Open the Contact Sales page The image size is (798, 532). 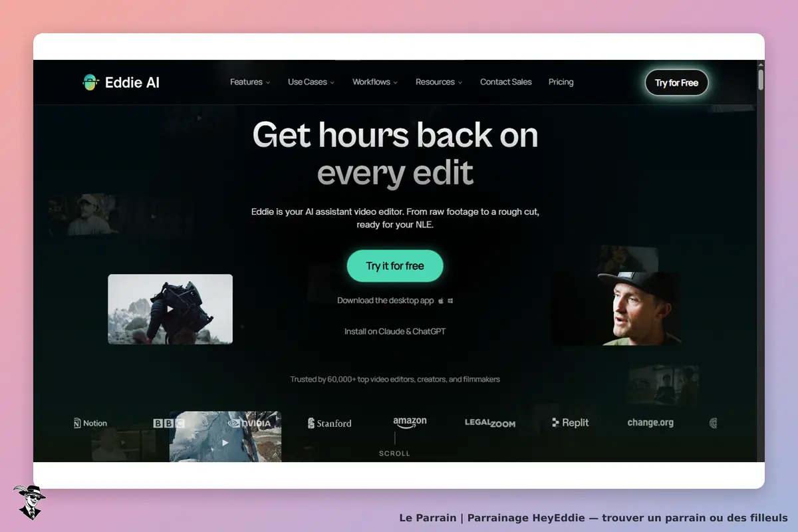[506, 82]
